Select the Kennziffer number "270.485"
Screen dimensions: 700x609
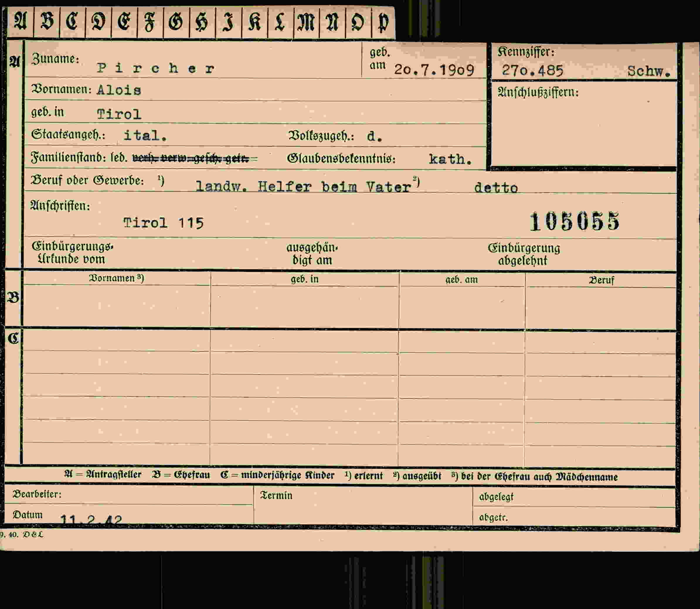coord(533,70)
